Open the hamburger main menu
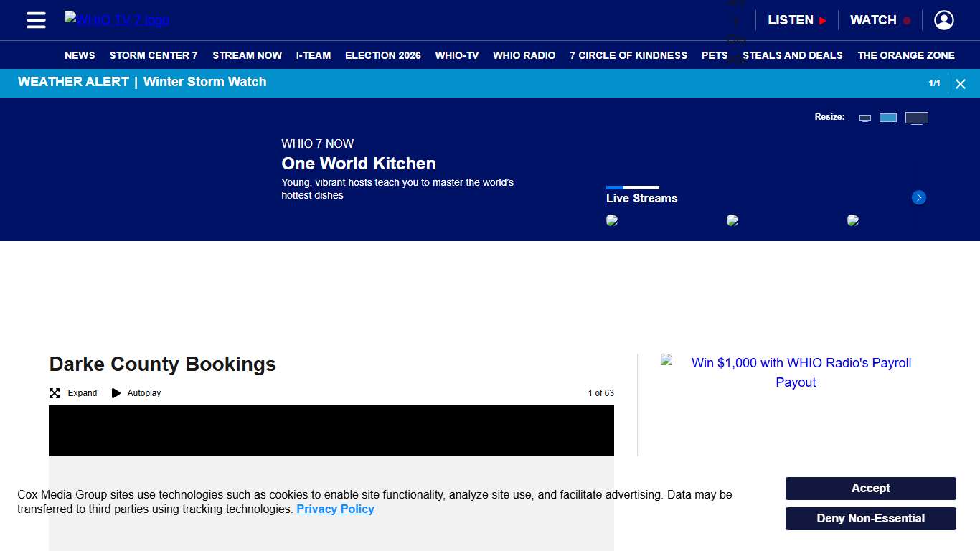980x551 pixels. 36,20
